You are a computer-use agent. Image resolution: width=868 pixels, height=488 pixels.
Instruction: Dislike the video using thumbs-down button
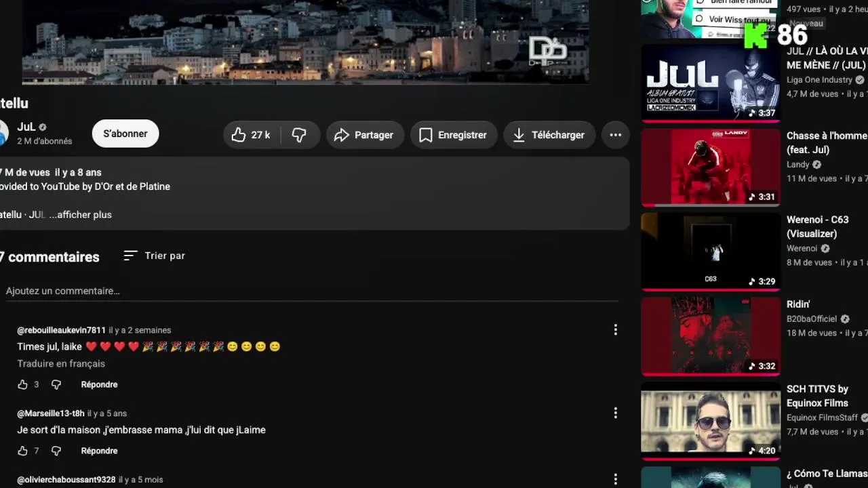pyautogui.click(x=299, y=135)
